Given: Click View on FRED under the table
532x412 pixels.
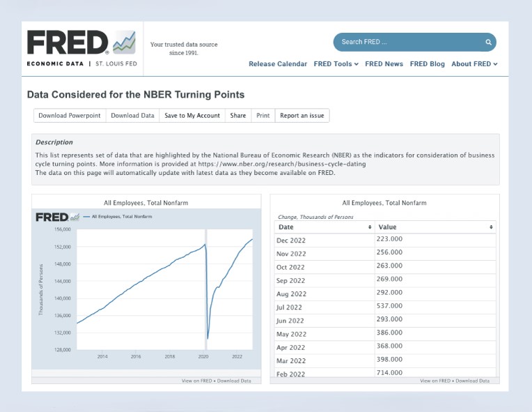Looking at the screenshot, I should pos(435,381).
